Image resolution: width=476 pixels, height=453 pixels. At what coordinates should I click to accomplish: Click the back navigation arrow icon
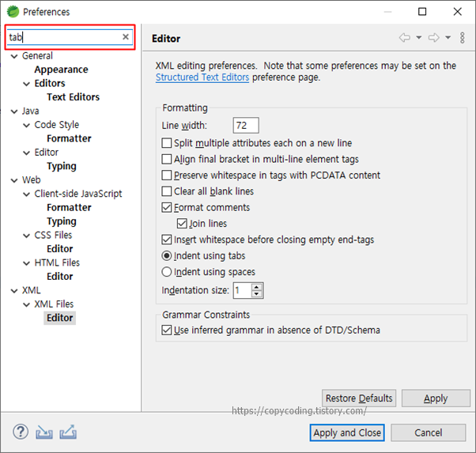point(405,38)
